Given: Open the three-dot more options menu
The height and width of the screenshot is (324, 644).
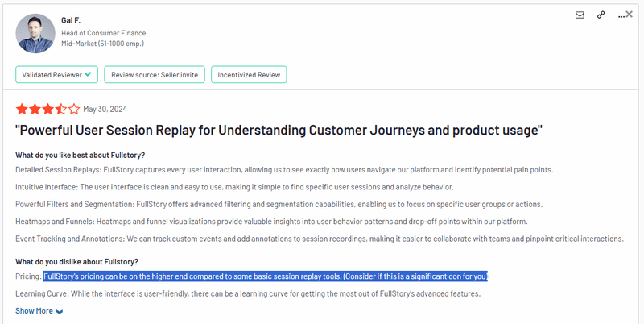Looking at the screenshot, I should click(x=621, y=16).
